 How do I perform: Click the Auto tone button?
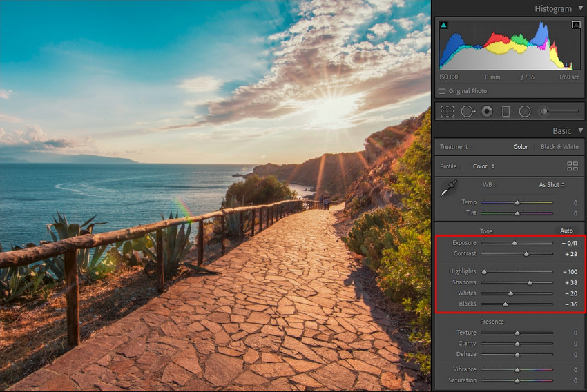point(566,231)
